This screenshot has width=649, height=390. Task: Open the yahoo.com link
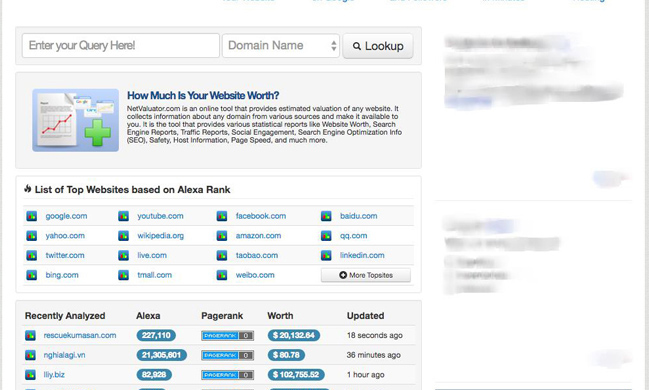(65, 236)
